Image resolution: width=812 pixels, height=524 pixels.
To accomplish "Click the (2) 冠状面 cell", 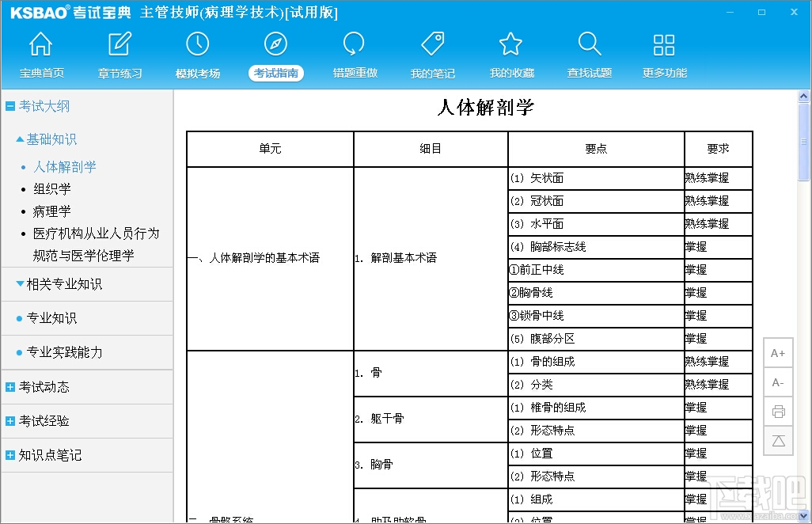I will pyautogui.click(x=596, y=201).
